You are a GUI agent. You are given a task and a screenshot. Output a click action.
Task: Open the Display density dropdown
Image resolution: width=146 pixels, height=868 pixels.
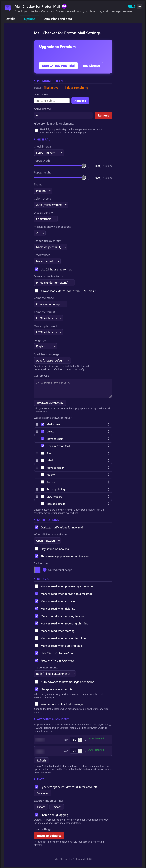[46, 219]
